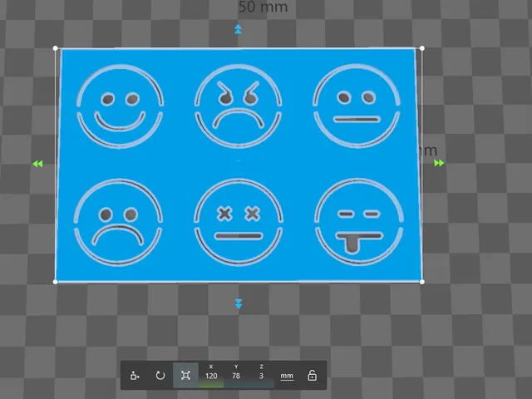Click the face with X eyes
532x399 pixels.
coord(239,222)
